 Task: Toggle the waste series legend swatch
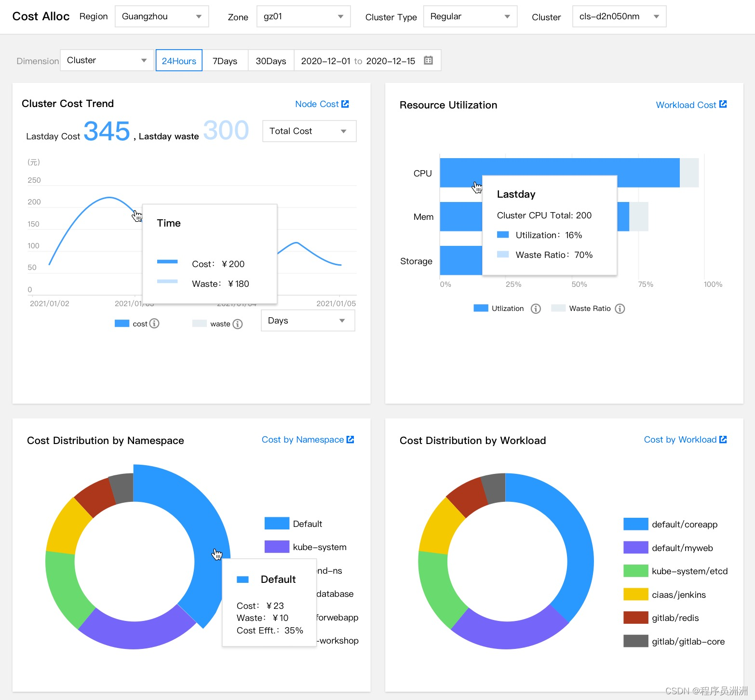pyautogui.click(x=200, y=323)
